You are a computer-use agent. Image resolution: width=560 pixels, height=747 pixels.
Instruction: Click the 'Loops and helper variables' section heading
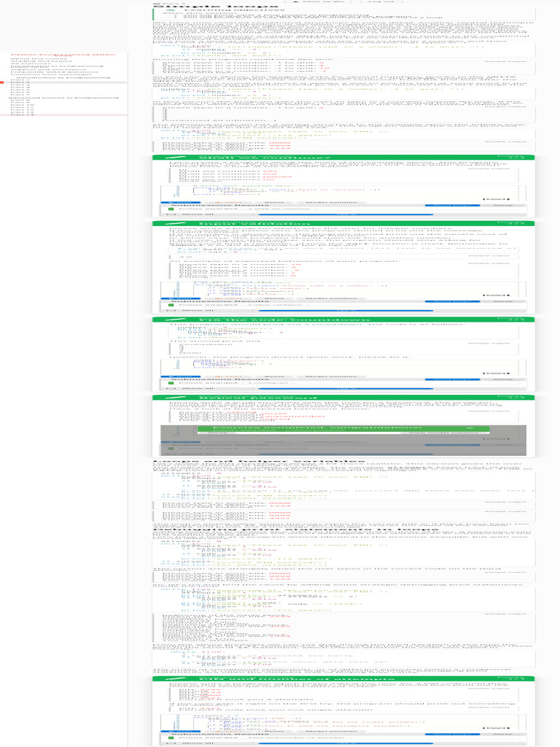259,461
